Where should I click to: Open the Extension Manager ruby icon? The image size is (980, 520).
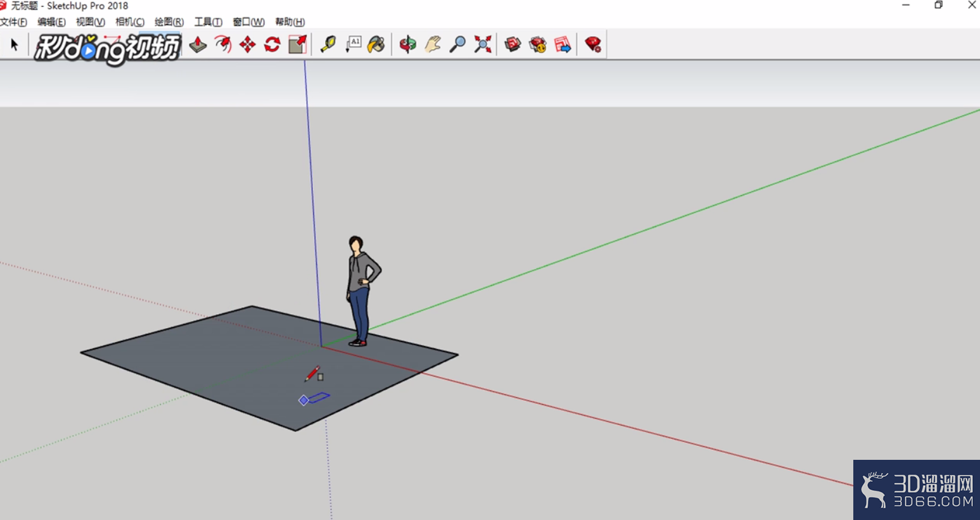coord(593,44)
